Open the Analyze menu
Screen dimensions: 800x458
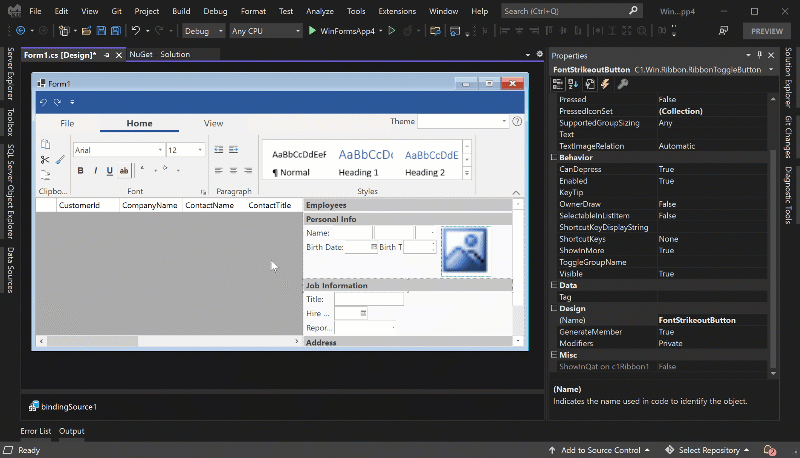coord(320,11)
